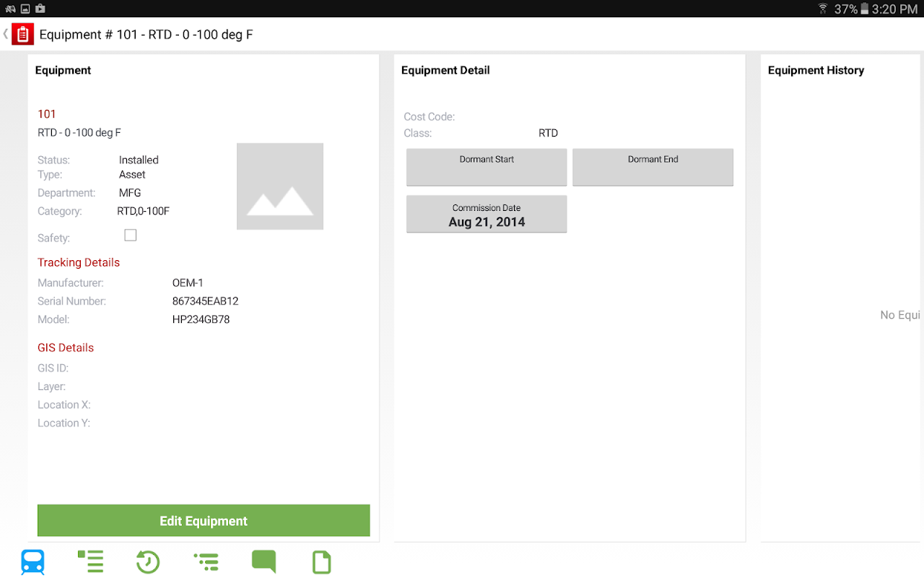Tap the Type value Asset
924x578 pixels.
pos(132,175)
